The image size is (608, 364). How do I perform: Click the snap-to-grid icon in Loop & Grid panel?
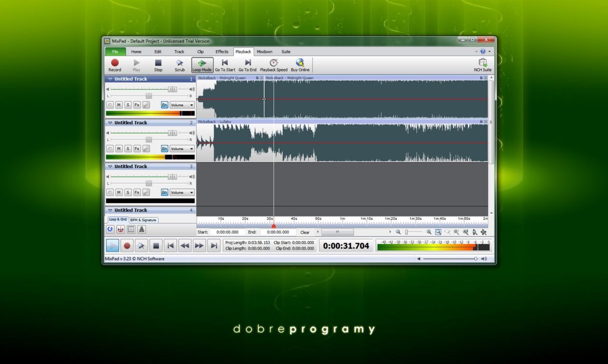[x=121, y=229]
